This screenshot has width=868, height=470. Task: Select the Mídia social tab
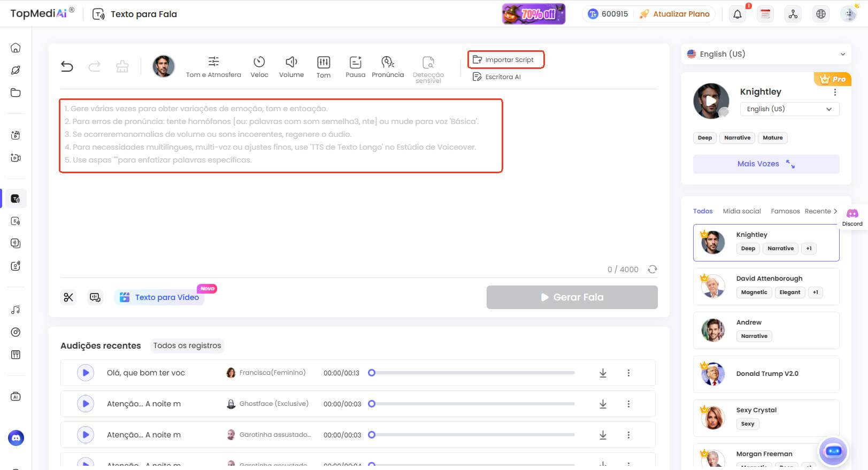(741, 211)
